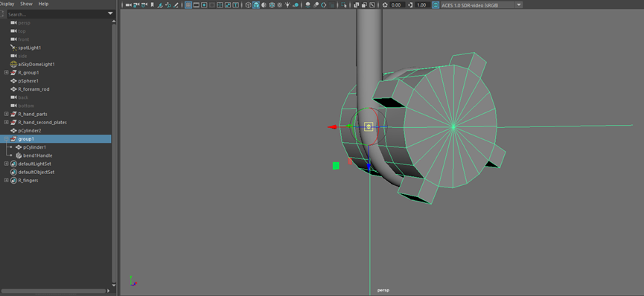The width and height of the screenshot is (644, 296).
Task: Toggle view transform color management icon
Action: click(436, 5)
